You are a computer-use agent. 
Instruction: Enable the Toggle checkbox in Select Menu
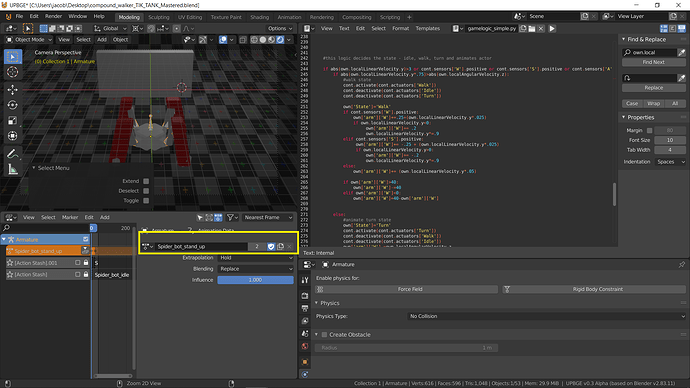(x=146, y=201)
